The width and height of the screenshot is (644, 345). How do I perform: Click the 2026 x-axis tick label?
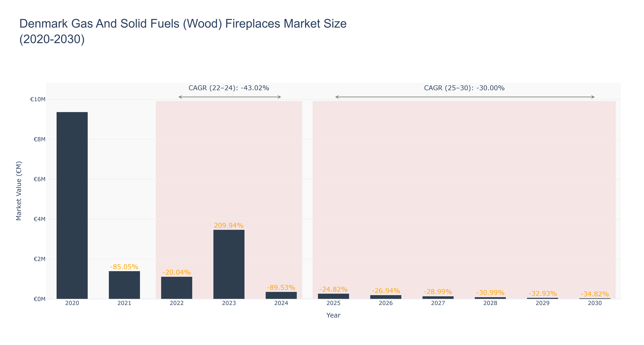385,303
